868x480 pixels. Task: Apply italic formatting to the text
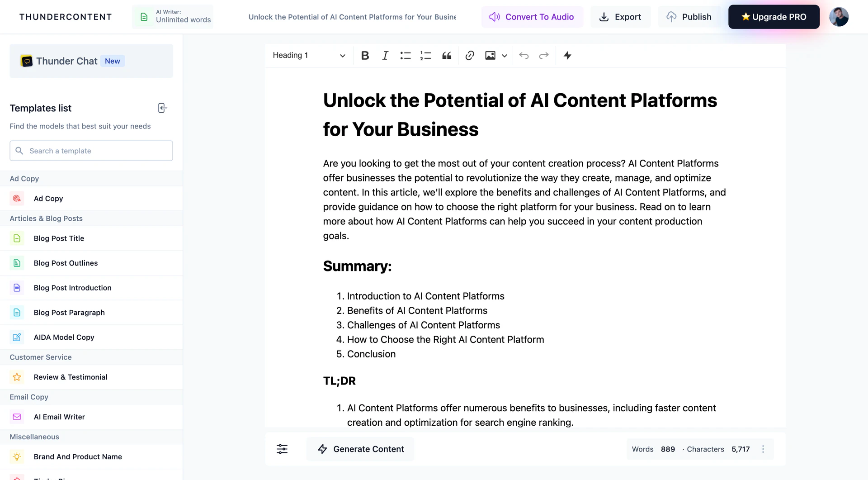click(385, 55)
